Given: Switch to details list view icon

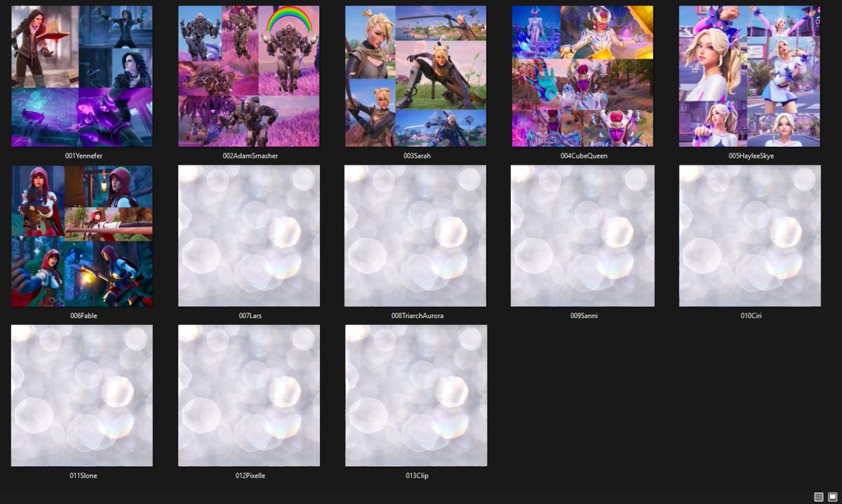Looking at the screenshot, I should point(819,497).
